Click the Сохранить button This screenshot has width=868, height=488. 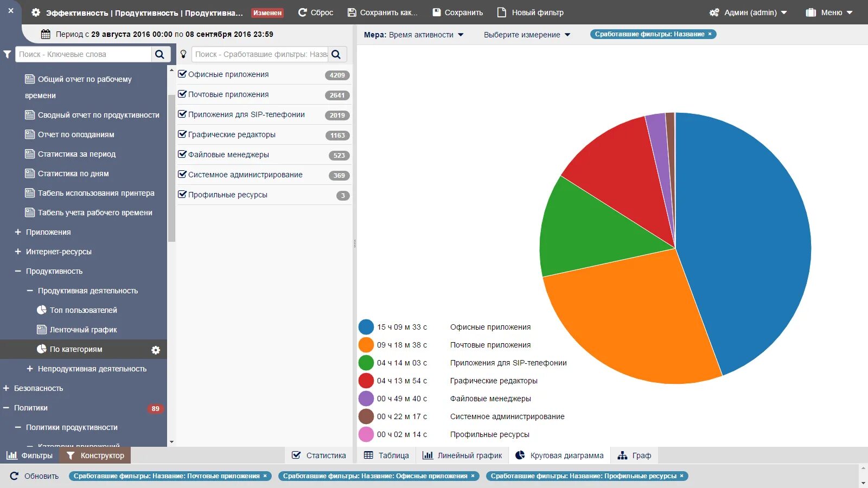(458, 12)
